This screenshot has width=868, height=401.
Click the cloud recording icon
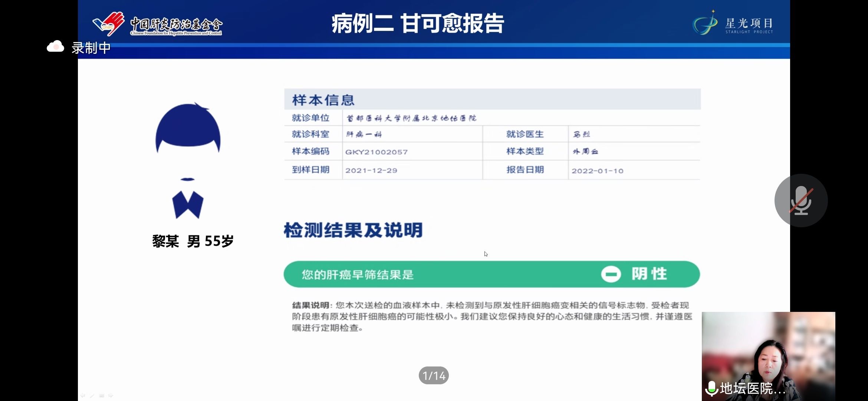pyautogui.click(x=55, y=47)
